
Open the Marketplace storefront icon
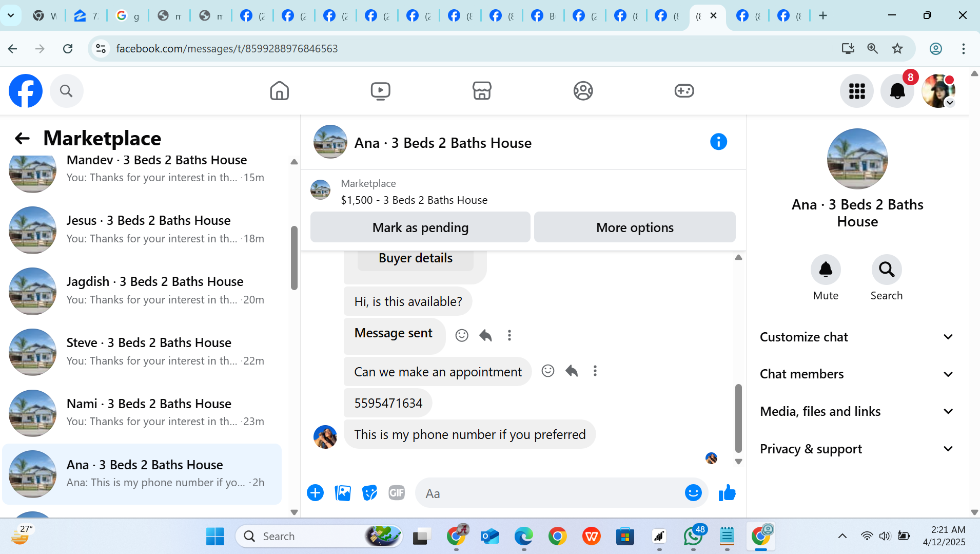coord(482,91)
